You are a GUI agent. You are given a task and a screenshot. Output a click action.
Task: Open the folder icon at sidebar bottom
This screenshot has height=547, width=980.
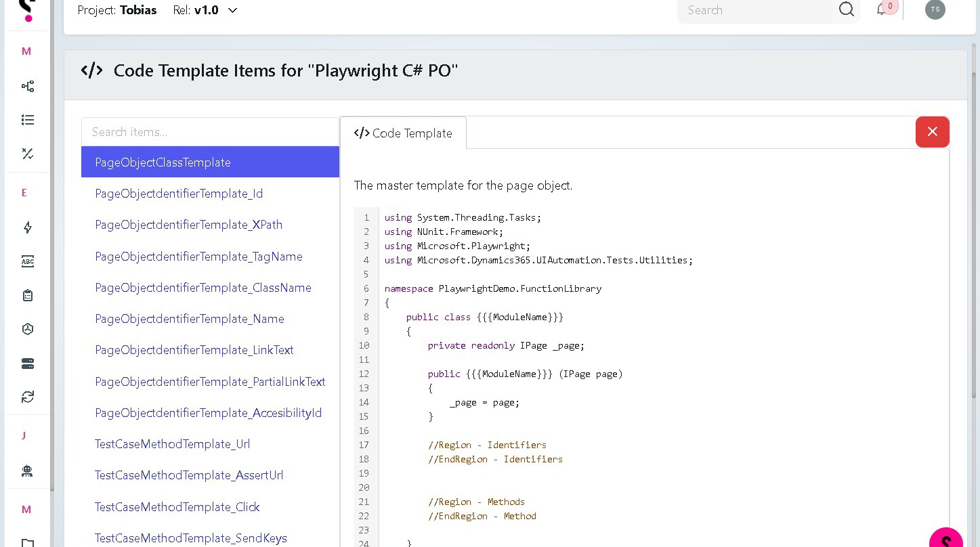pos(28,542)
